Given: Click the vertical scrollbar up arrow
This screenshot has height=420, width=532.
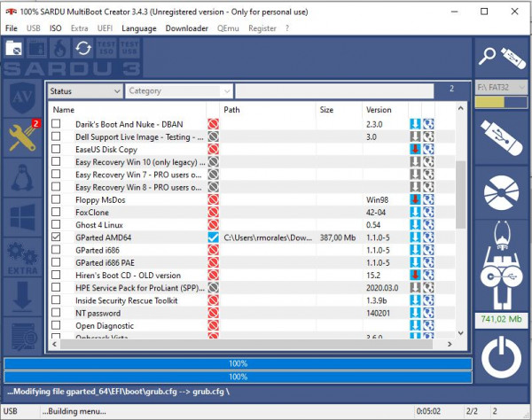Looking at the screenshot, I should point(460,108).
